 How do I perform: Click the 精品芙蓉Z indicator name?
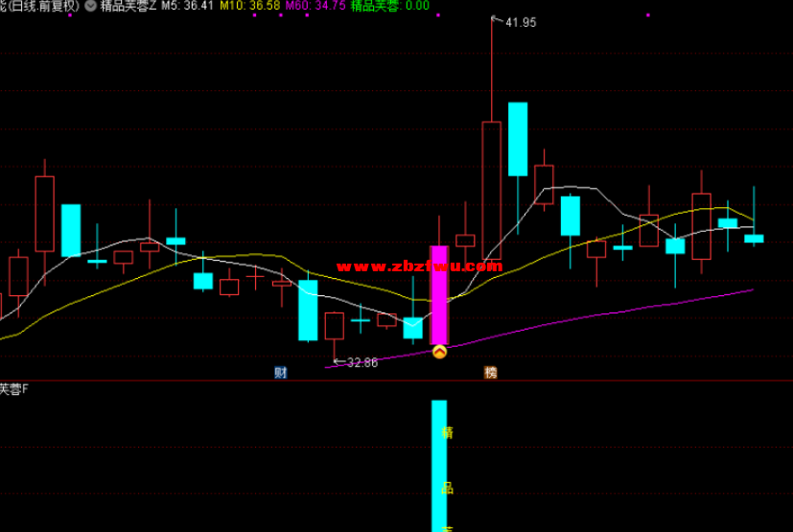point(127,6)
